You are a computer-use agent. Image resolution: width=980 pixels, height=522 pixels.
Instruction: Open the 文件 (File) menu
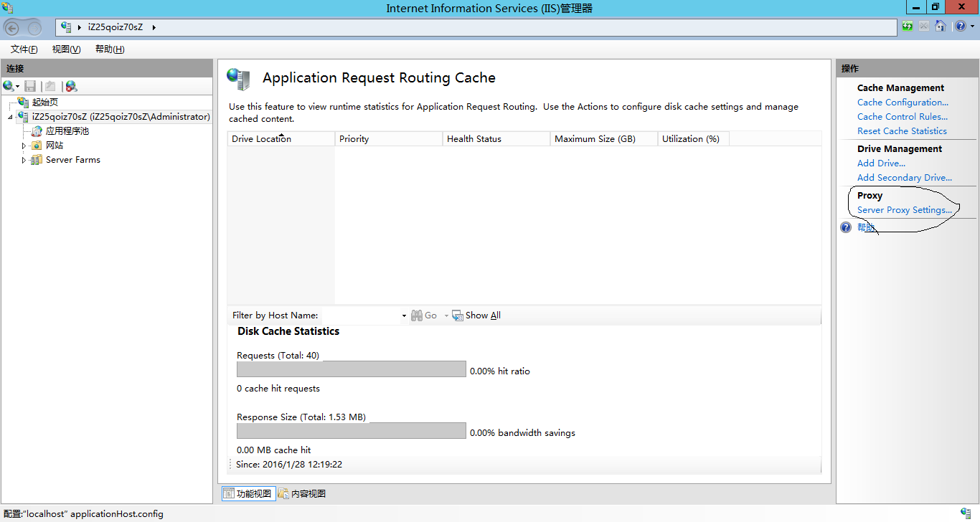click(x=24, y=49)
